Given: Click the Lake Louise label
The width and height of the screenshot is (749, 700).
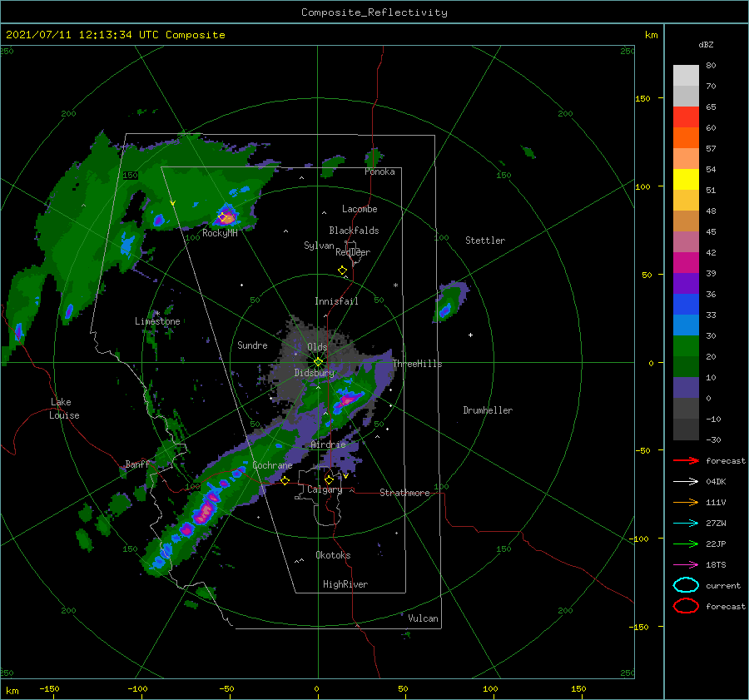Looking at the screenshot, I should coord(64,409).
